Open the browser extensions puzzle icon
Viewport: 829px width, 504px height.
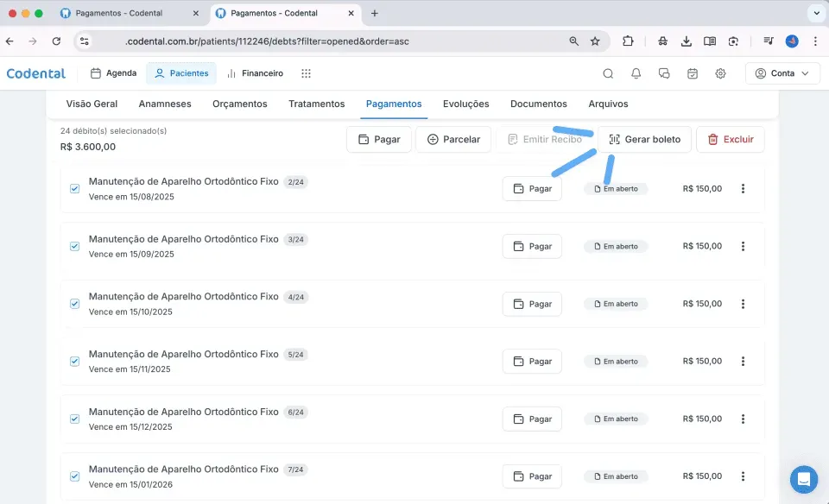tap(628, 41)
